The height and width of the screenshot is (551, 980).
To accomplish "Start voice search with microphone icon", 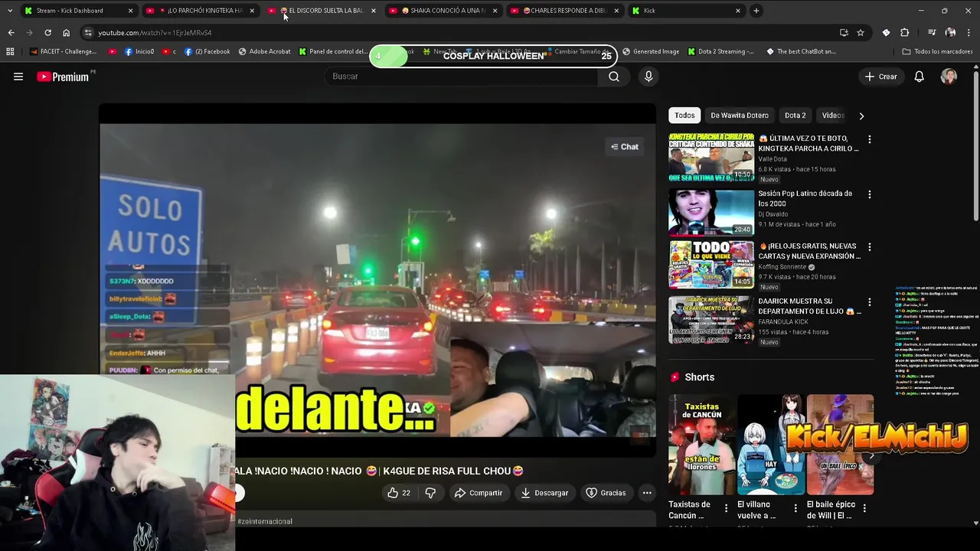I will [x=648, y=77].
